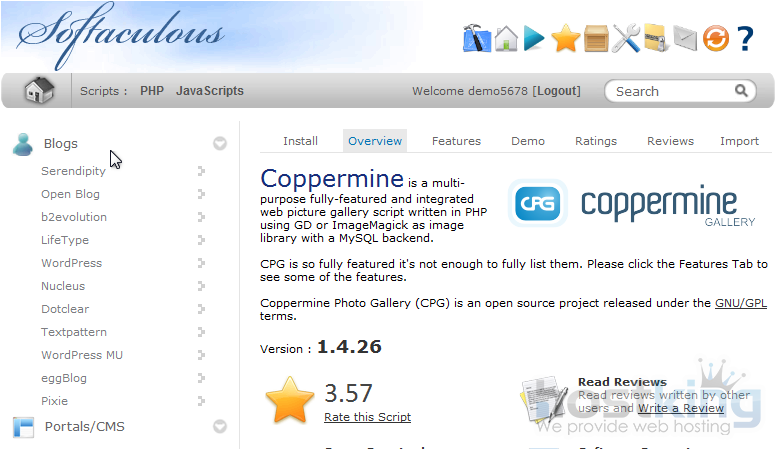Click the house icon in top toolbar
Screen dimensions: 776x450
(506, 39)
